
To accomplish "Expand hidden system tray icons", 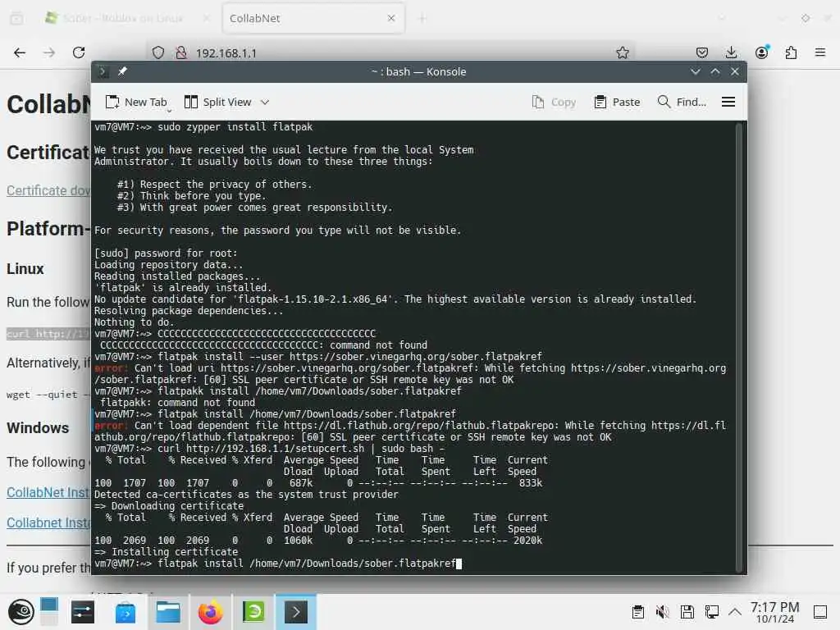I will click(735, 612).
